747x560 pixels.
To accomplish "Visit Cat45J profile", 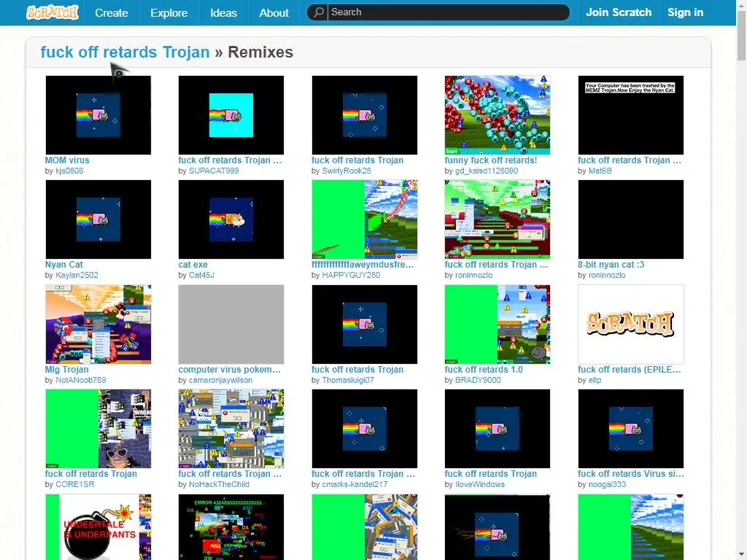I will [x=201, y=275].
